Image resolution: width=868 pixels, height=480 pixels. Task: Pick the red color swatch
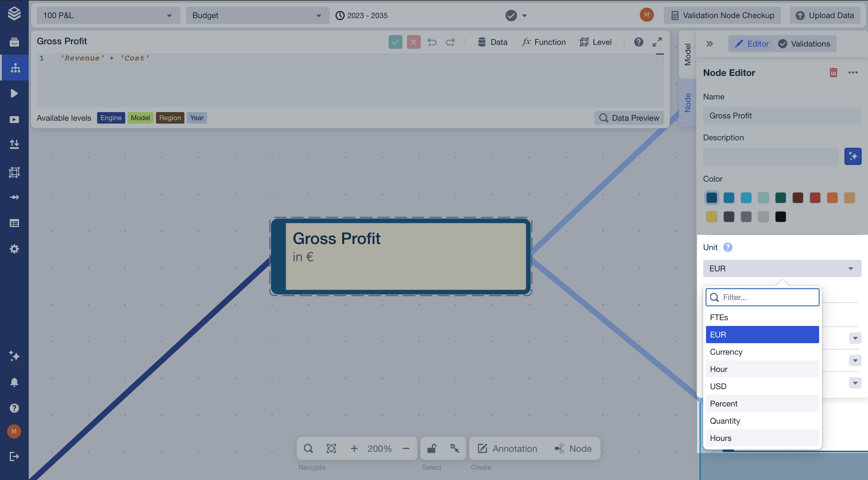coord(815,198)
